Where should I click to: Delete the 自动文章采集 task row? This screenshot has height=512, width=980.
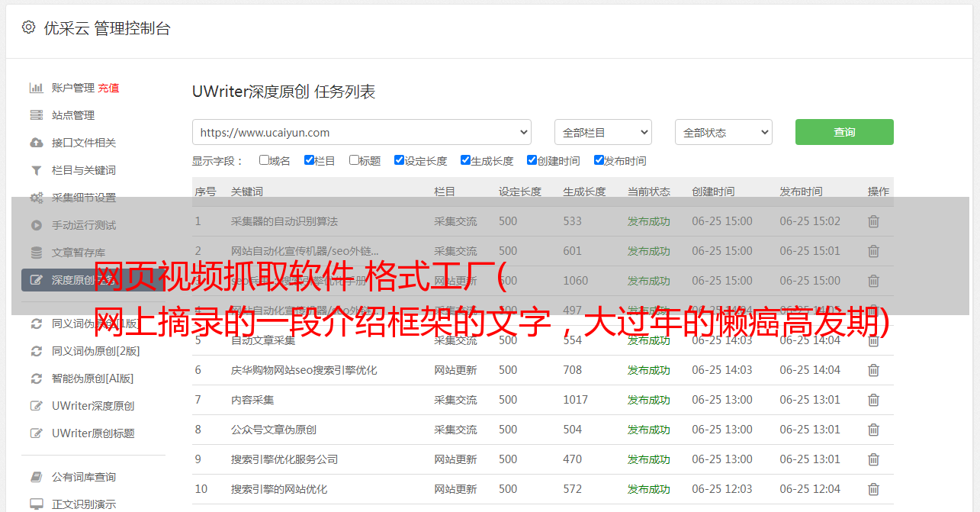tap(874, 340)
